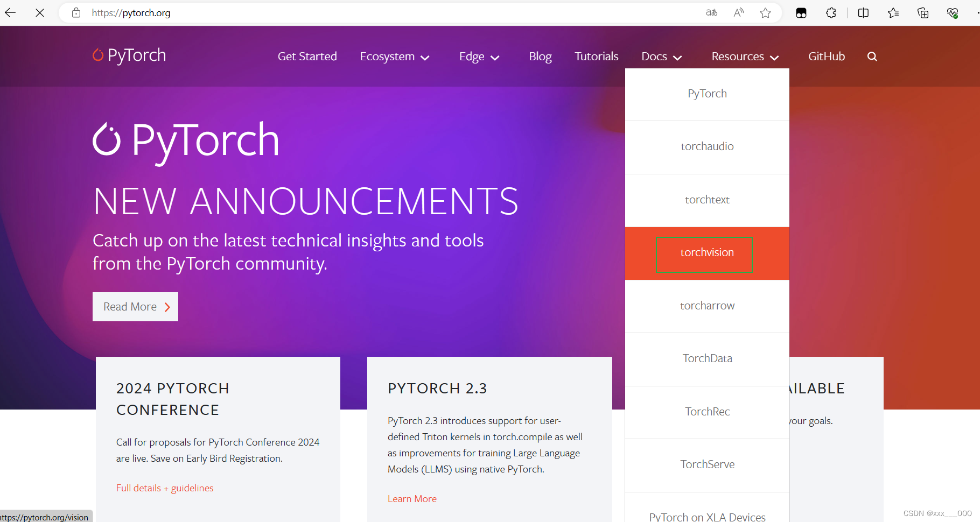Expand the Resources dropdown

(x=745, y=56)
